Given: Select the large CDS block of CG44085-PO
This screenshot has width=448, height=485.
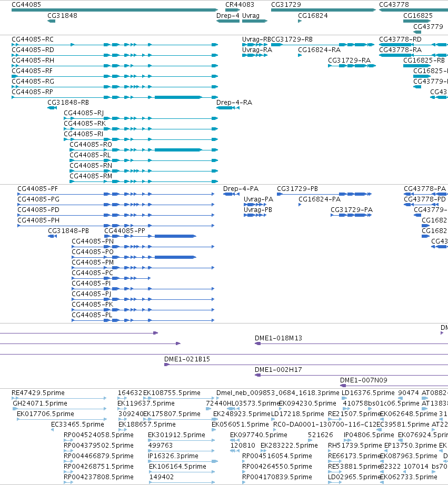Looking at the screenshot, I should tap(175, 257).
